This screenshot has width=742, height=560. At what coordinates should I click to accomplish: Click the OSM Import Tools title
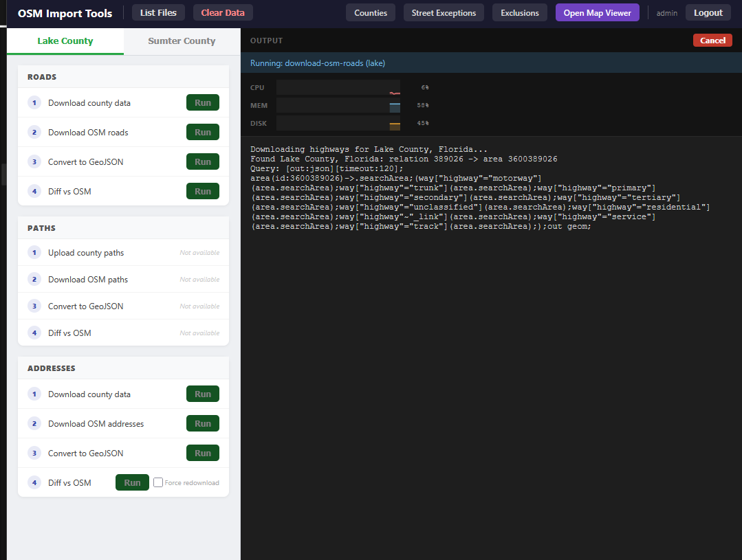tap(65, 13)
